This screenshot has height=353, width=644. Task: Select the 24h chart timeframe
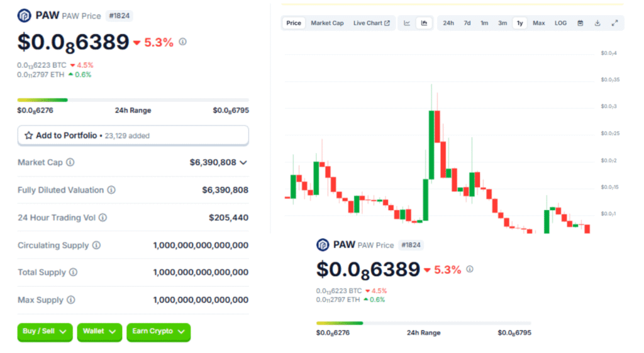coord(448,23)
